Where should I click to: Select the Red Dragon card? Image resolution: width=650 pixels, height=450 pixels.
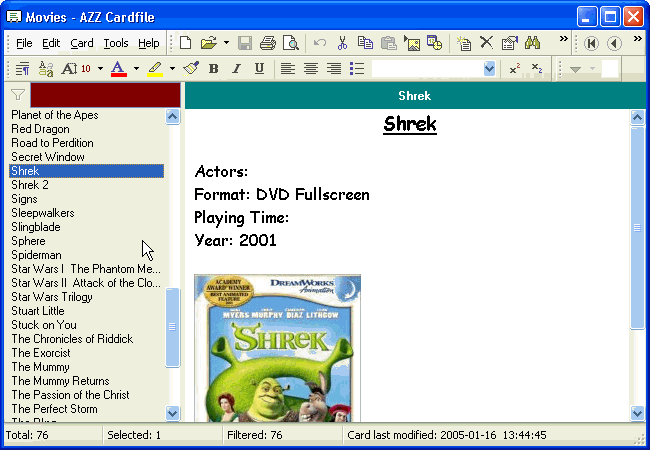point(86,129)
